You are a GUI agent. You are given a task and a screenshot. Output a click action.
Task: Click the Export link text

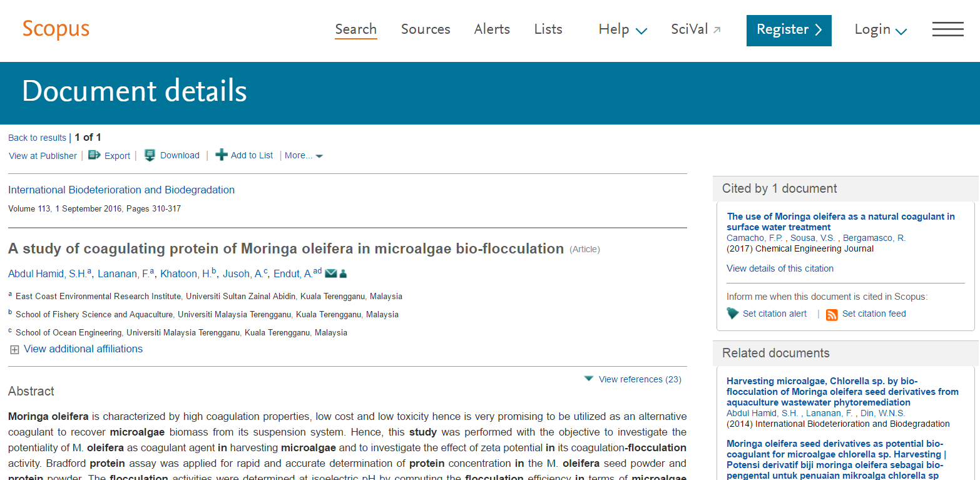point(118,156)
